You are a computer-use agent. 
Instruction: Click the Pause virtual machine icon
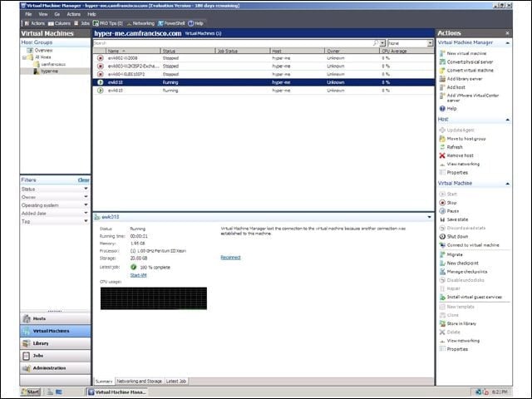coord(442,211)
